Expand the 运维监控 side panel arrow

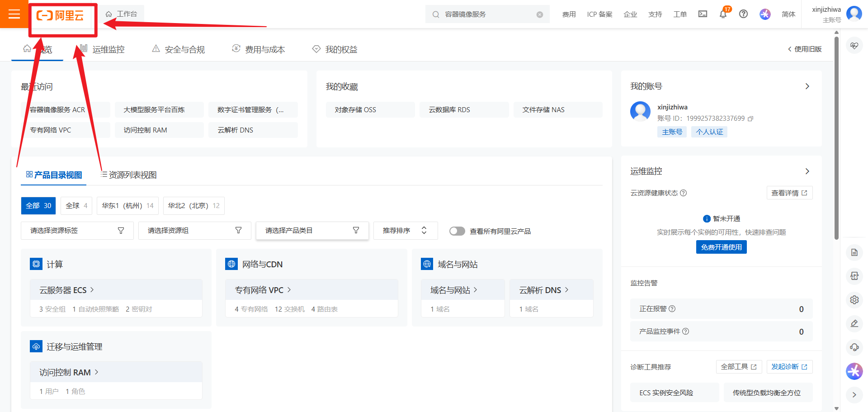tap(807, 171)
